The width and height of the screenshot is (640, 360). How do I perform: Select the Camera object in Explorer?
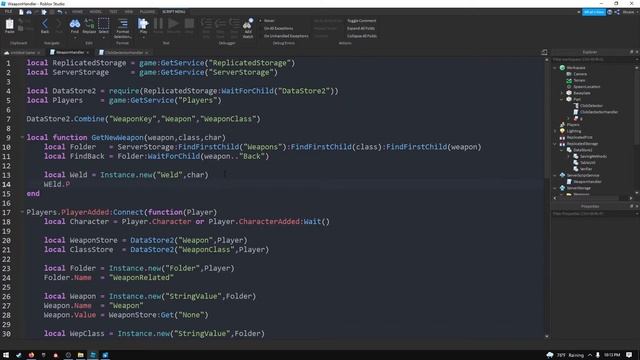580,74
